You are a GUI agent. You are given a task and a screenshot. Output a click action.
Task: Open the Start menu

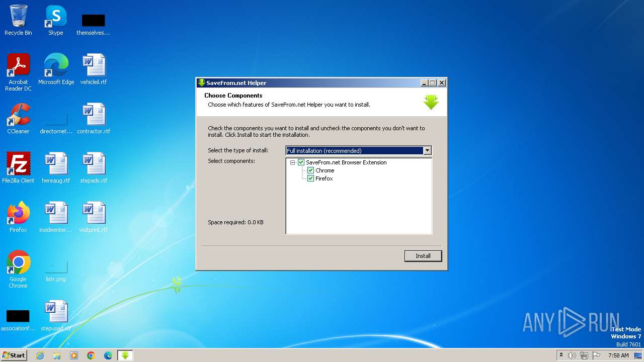click(14, 355)
